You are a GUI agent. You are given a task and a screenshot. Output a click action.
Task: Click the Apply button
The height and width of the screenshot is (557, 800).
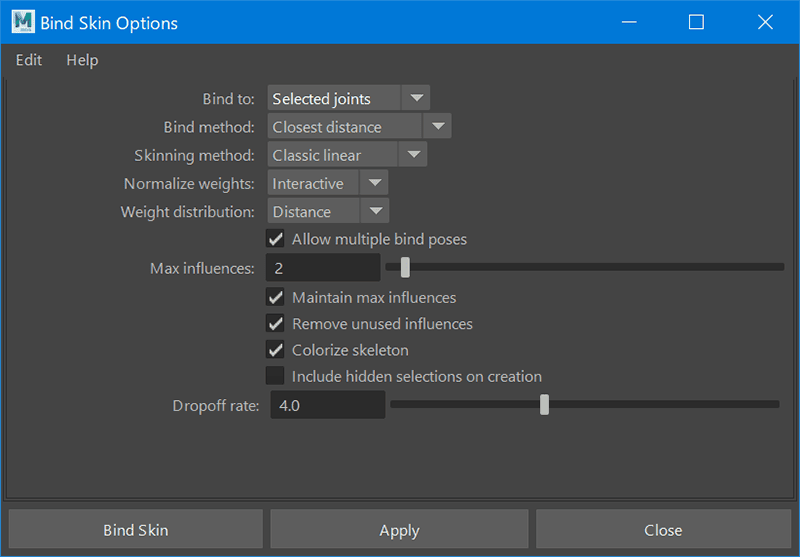click(x=399, y=530)
